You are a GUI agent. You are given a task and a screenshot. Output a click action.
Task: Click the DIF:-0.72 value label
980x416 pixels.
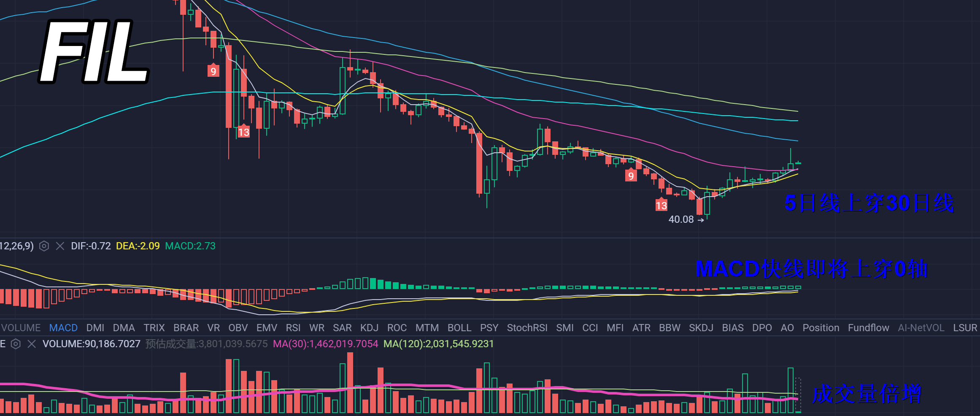tap(91, 246)
